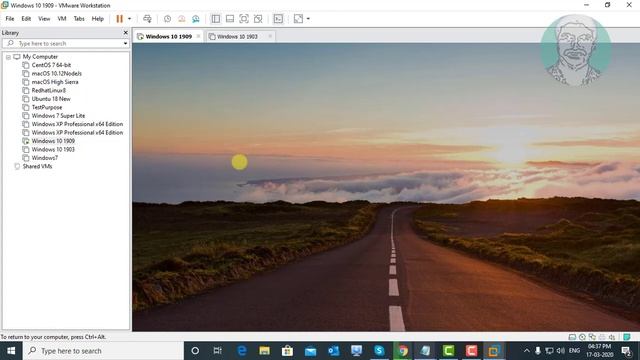Image resolution: width=640 pixels, height=360 pixels.
Task: Open the snapshot manager
Action: pos(196,19)
